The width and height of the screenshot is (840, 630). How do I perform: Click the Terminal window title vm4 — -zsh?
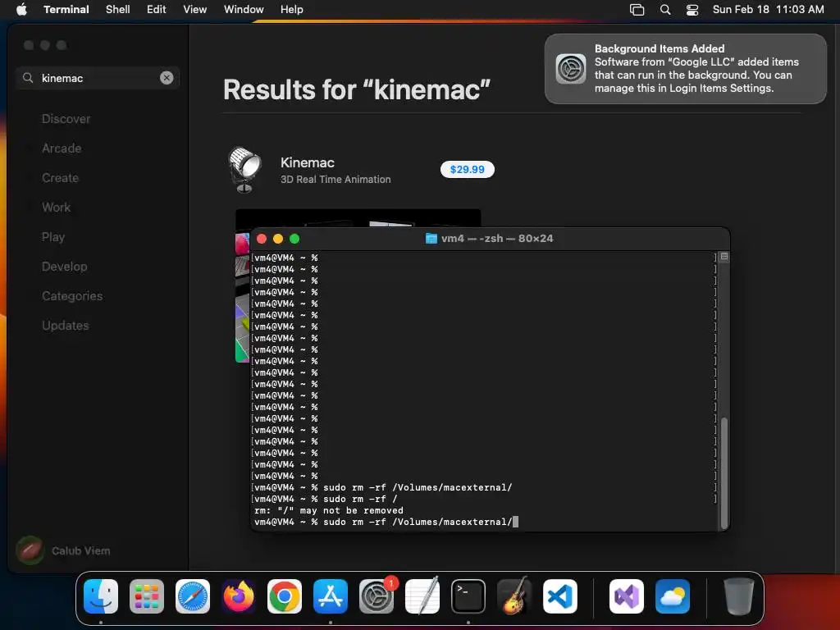pos(497,239)
